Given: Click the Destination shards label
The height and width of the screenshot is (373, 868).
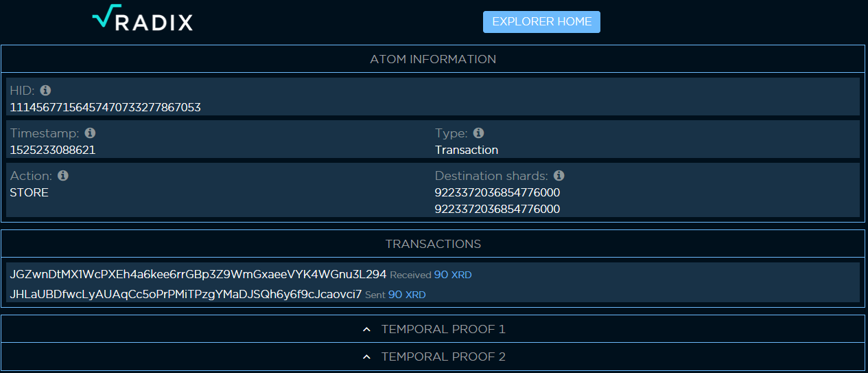Looking at the screenshot, I should point(491,176).
